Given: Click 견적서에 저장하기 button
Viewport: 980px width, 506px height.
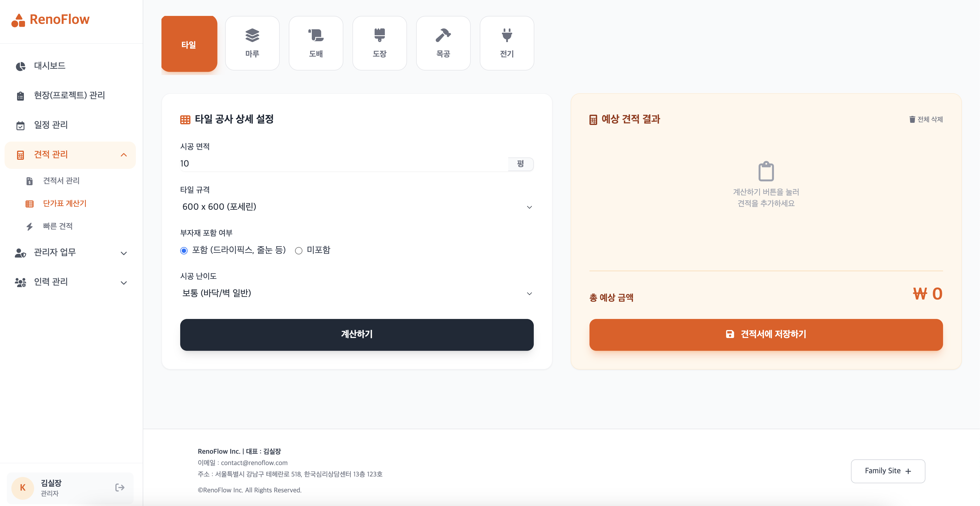Looking at the screenshot, I should coord(766,334).
